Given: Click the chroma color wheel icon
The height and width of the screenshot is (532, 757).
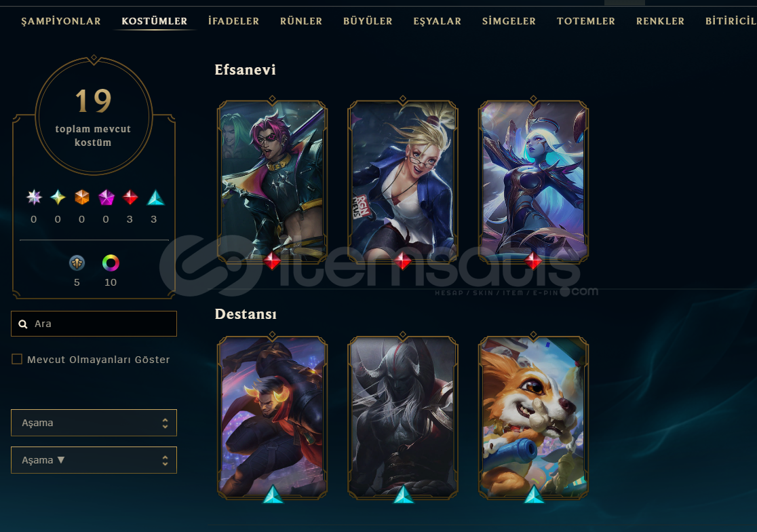Looking at the screenshot, I should [111, 263].
